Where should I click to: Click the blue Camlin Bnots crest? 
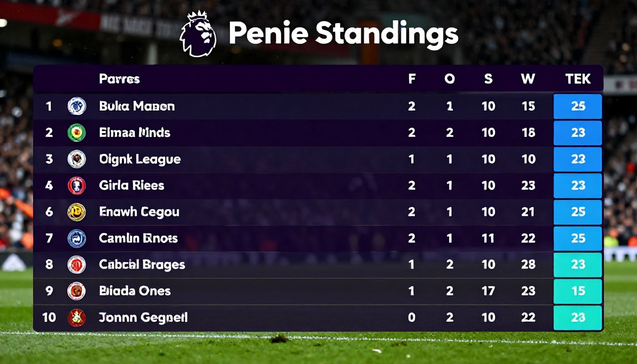(77, 238)
